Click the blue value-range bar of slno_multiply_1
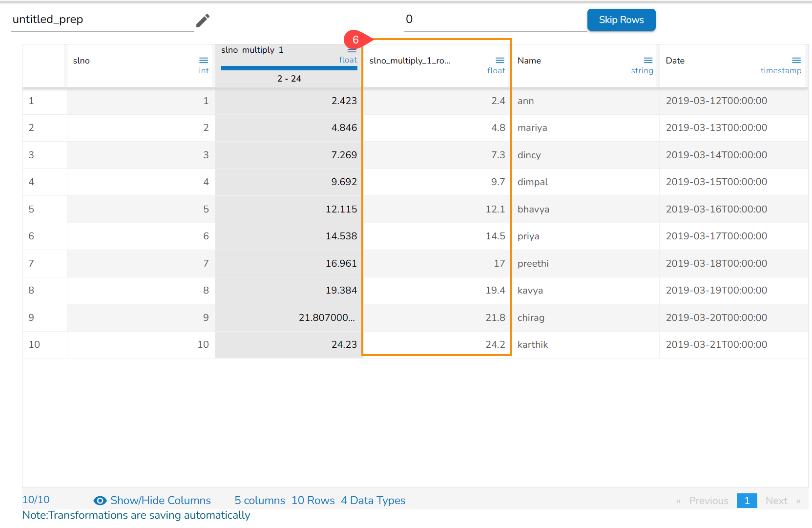This screenshot has height=528, width=812. (x=289, y=68)
